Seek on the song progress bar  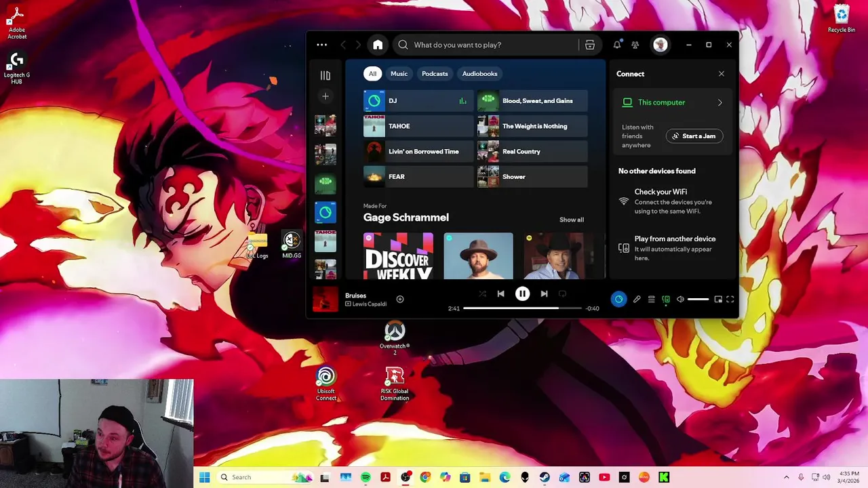[x=522, y=308]
